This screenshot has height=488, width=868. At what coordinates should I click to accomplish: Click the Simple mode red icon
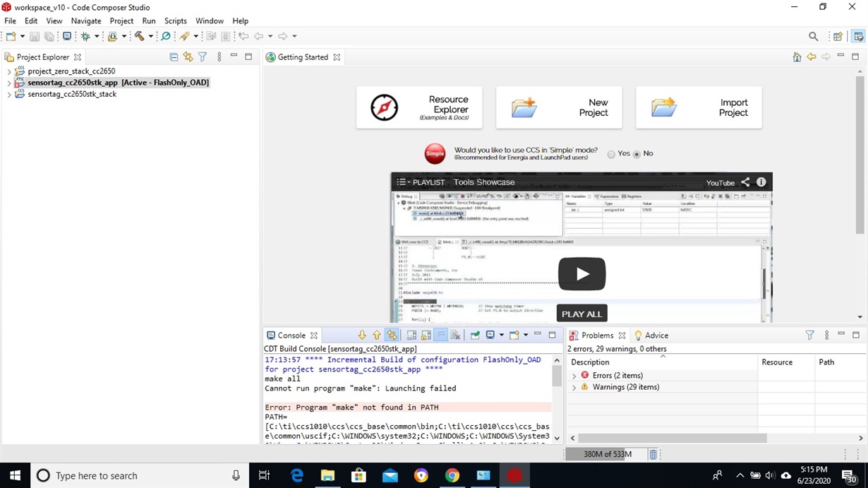tap(435, 153)
